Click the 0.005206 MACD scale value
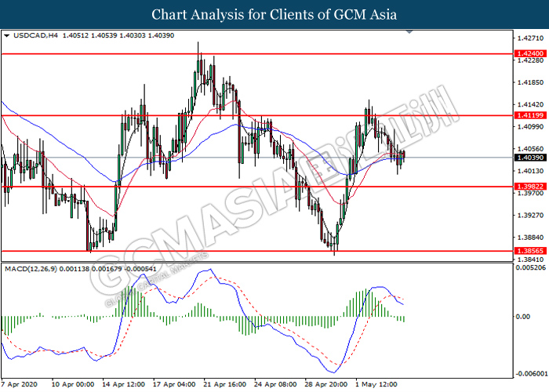Screen dimensions: 549x392 tap(531, 268)
